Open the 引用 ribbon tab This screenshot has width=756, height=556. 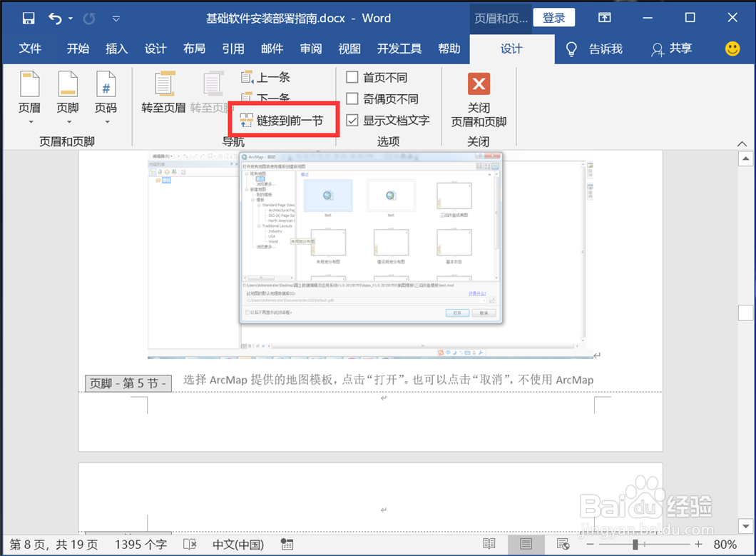click(x=233, y=49)
